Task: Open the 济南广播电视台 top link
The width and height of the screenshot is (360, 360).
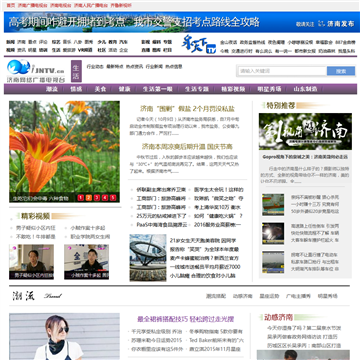Action: click(32, 5)
